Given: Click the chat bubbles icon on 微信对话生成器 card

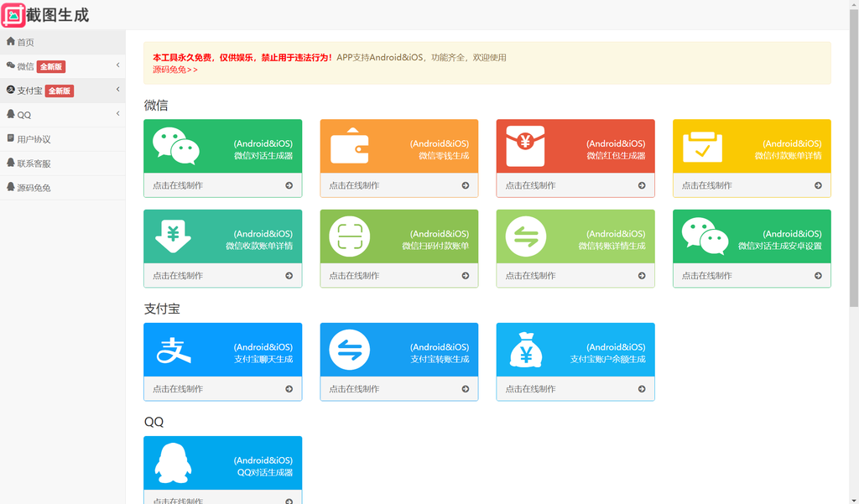Looking at the screenshot, I should click(176, 146).
